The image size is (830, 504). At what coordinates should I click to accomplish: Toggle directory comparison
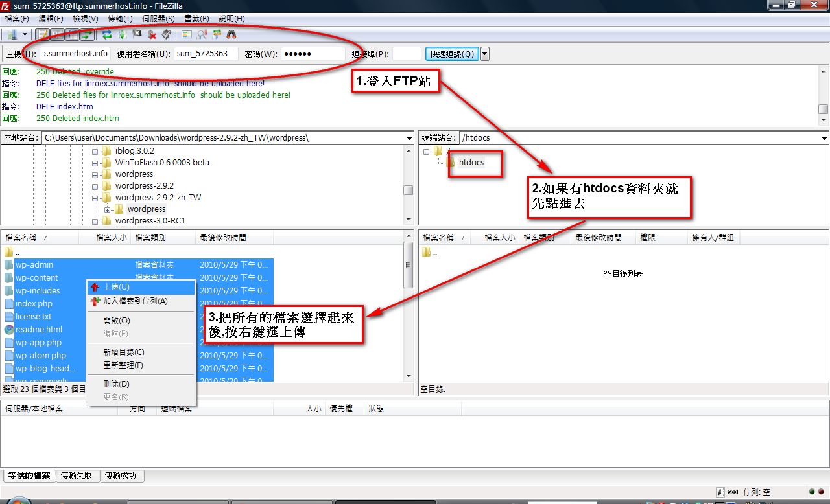202,34
